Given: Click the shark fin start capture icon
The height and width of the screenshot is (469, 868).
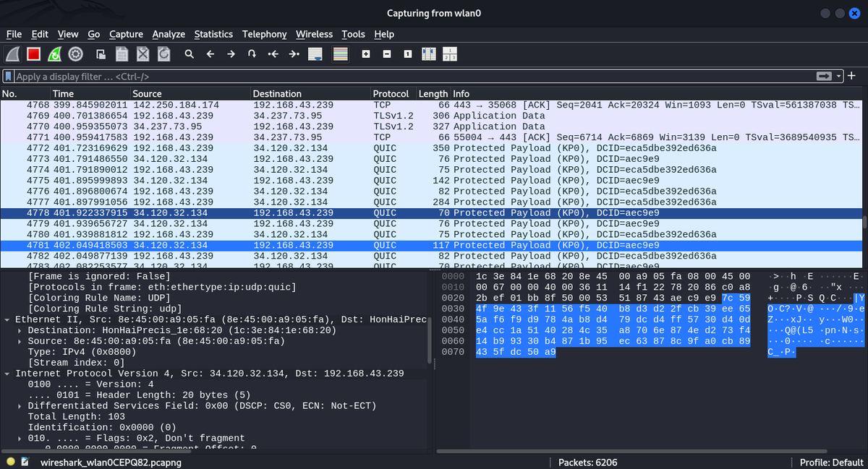Looking at the screenshot, I should (x=13, y=54).
